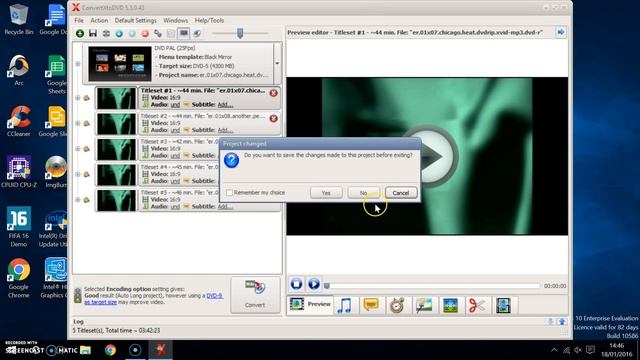Expand the DVD PAL project tree node
The image size is (640, 360).
78,64
